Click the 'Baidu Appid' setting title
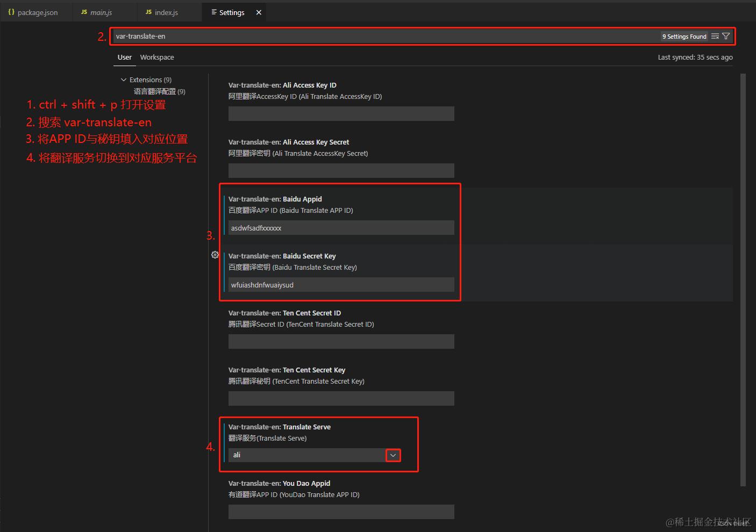Image resolution: width=756 pixels, height=532 pixels. coord(302,199)
